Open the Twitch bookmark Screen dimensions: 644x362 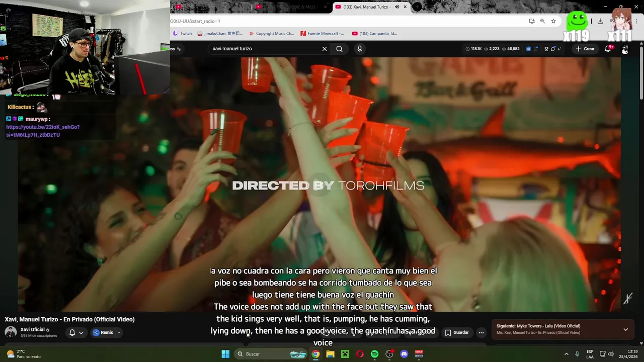click(182, 34)
